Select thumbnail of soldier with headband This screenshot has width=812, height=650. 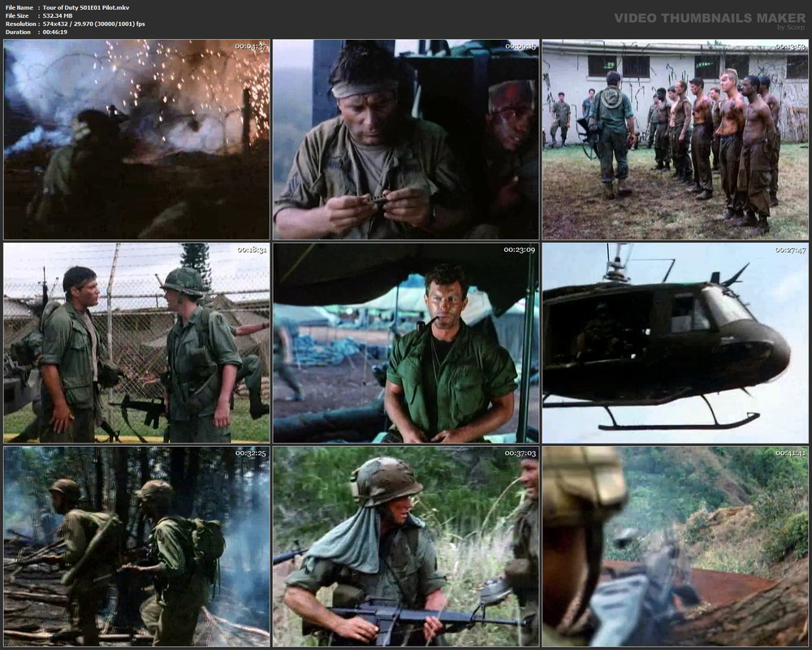[406, 140]
